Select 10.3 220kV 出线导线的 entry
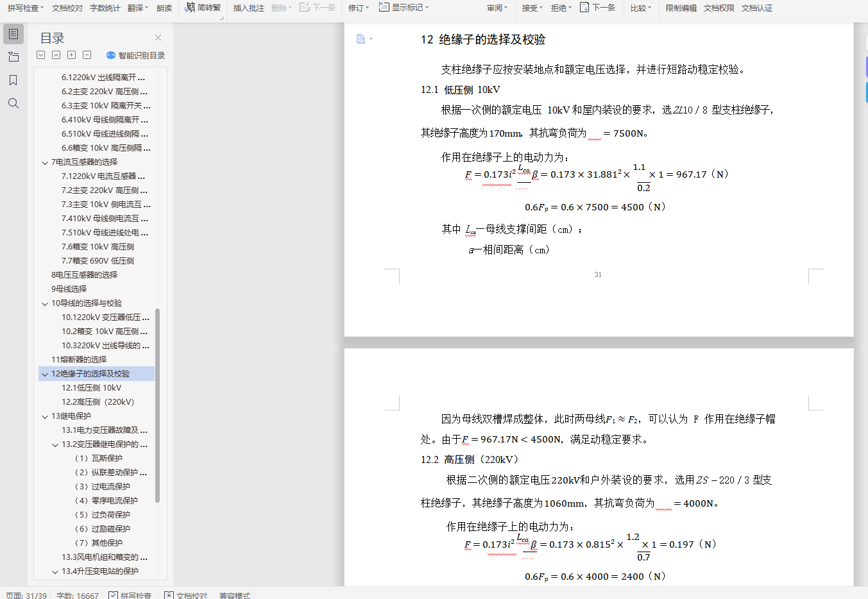Viewport: 868px width, 599px height. point(106,346)
